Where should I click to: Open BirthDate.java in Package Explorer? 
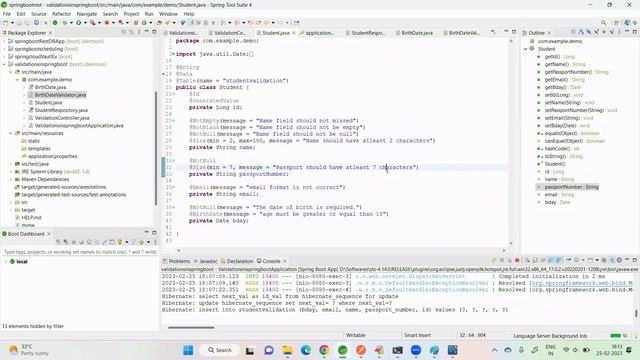point(50,87)
